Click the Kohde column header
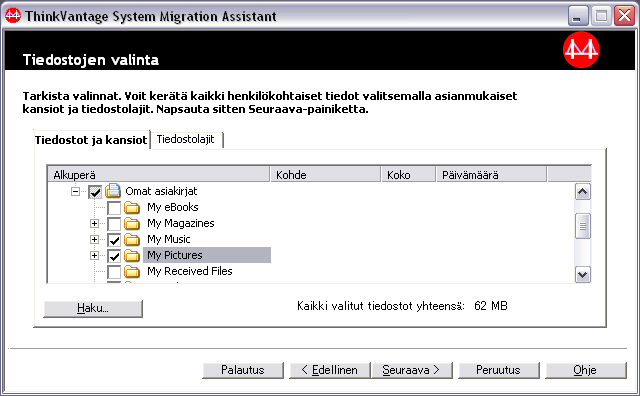The image size is (640, 396). pos(325,175)
